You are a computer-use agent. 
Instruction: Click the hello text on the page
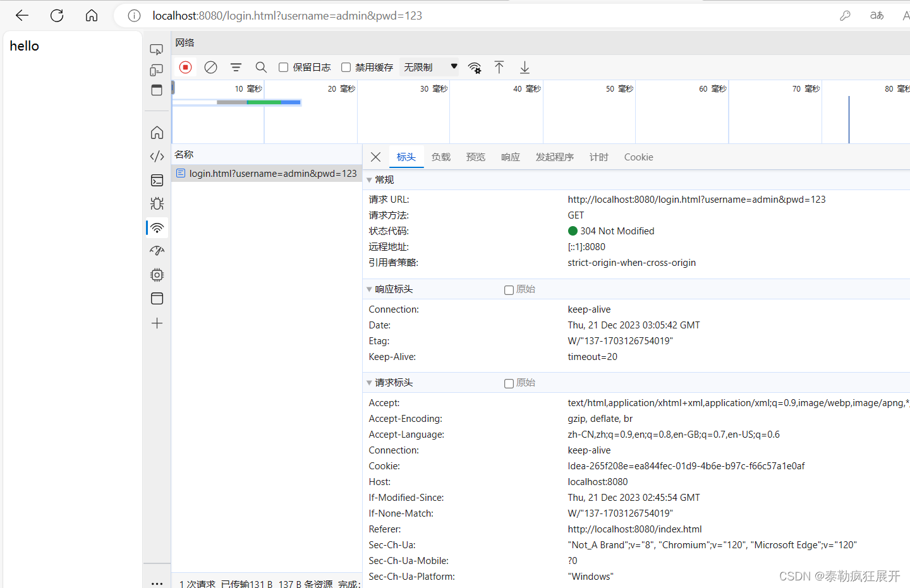coord(24,46)
